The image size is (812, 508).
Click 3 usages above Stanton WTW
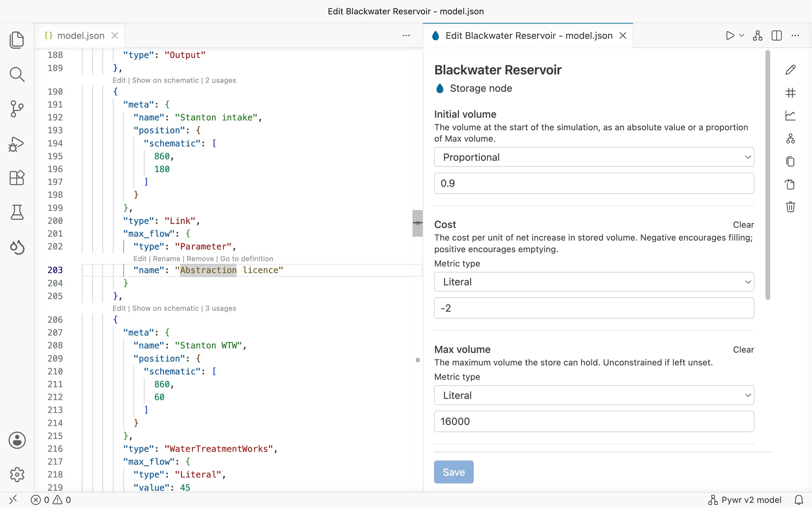(x=220, y=308)
